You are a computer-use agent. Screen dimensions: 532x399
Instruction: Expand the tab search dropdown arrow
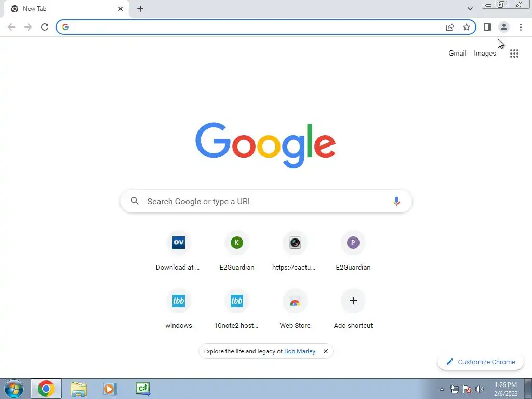click(x=470, y=9)
